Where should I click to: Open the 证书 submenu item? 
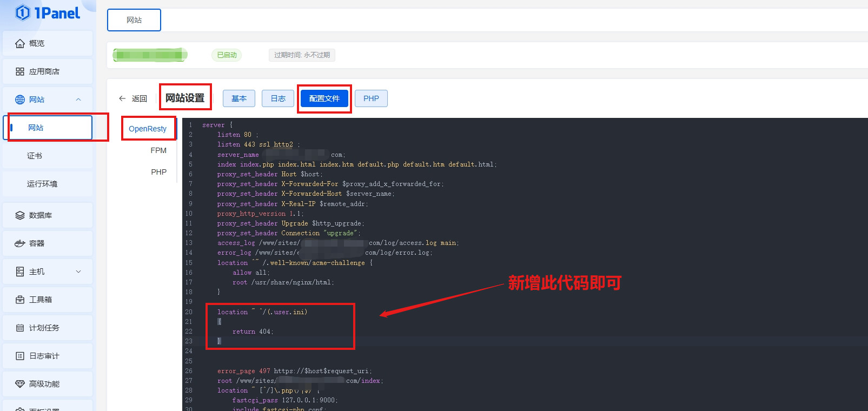pos(48,156)
